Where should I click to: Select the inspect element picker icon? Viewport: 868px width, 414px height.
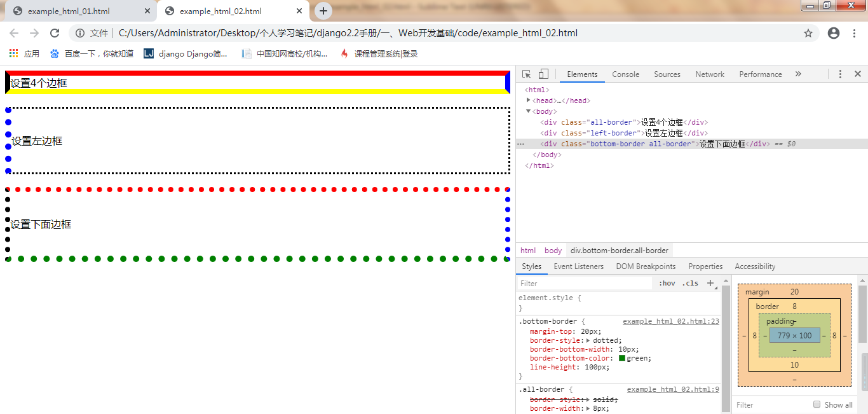pos(526,74)
